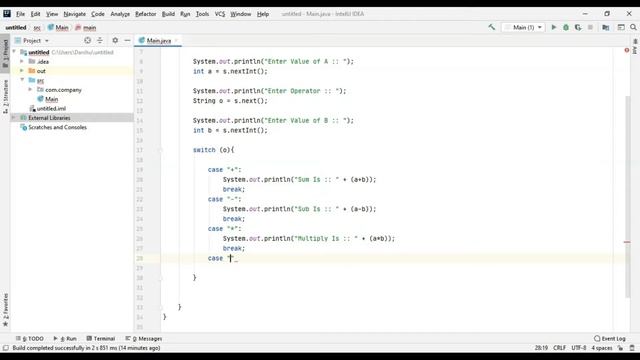Open the File menu

(x=20, y=14)
